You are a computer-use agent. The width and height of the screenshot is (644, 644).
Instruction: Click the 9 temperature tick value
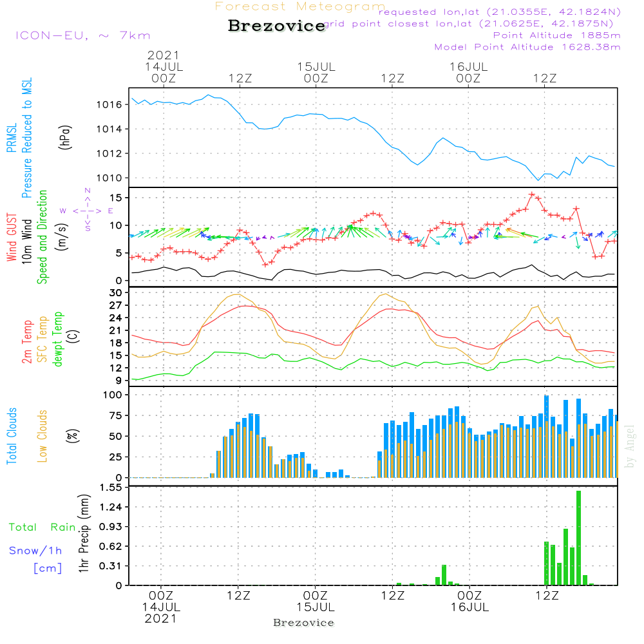tap(119, 381)
